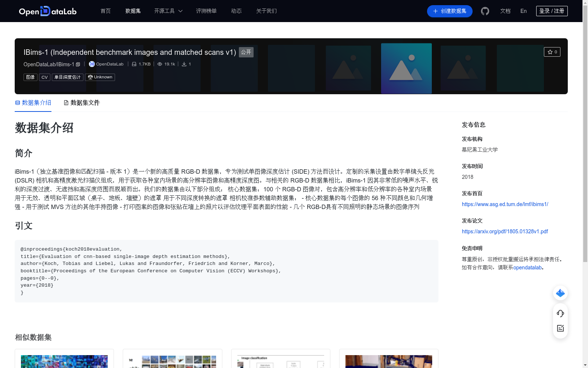Image resolution: width=588 pixels, height=368 pixels.
Task: Click the download count icon
Action: coord(184,64)
